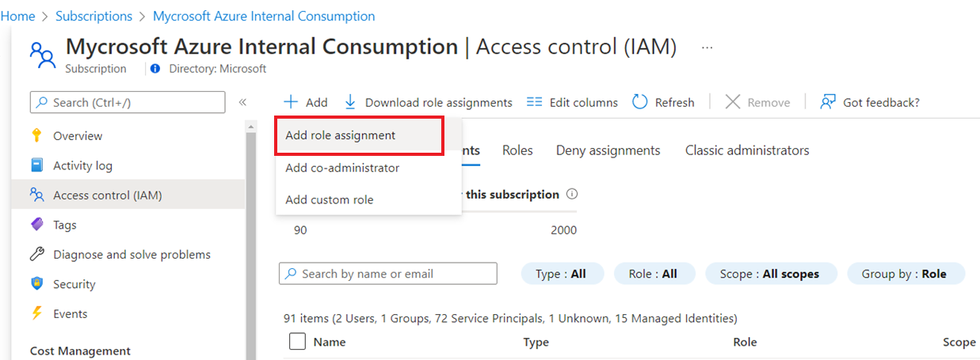Choose Add role assignment from menu

point(341,135)
